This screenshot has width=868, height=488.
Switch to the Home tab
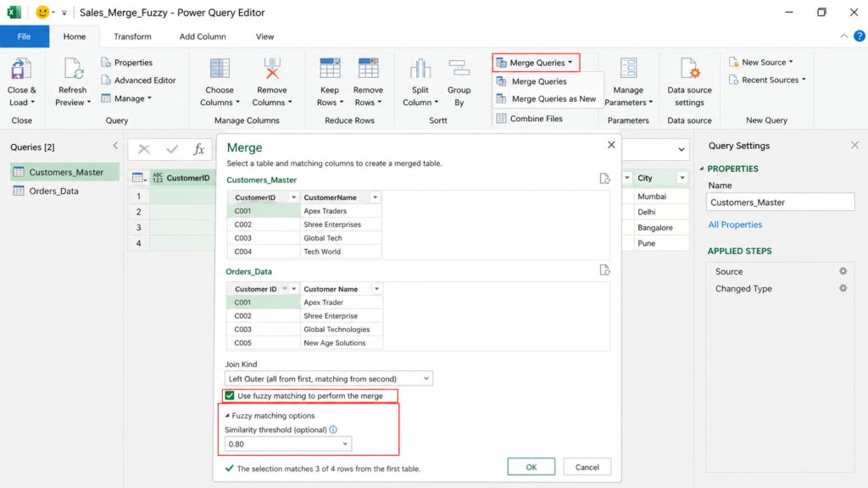(x=75, y=36)
